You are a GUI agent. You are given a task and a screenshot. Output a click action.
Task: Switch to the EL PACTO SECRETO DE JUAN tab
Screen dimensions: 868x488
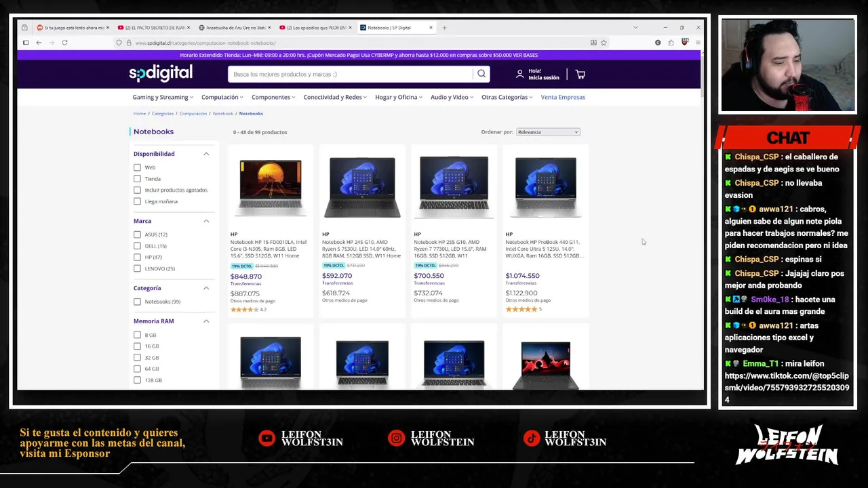(x=153, y=28)
